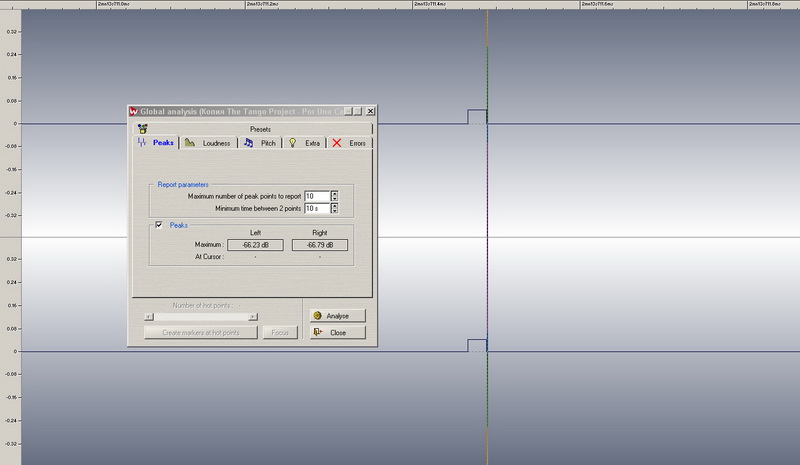Click the playback cursor line in waveform
Image resolution: width=800 pixels, height=465 pixels.
coord(487,237)
